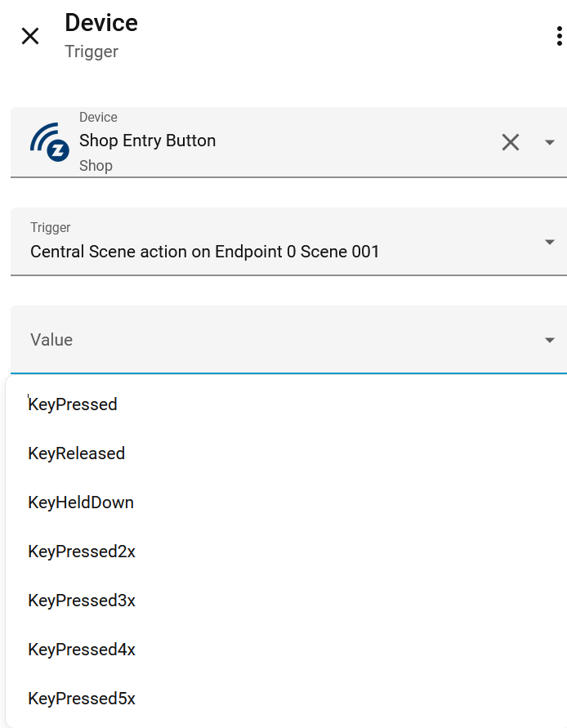Click the Value field label
The width and height of the screenshot is (567, 728).
[x=51, y=340]
